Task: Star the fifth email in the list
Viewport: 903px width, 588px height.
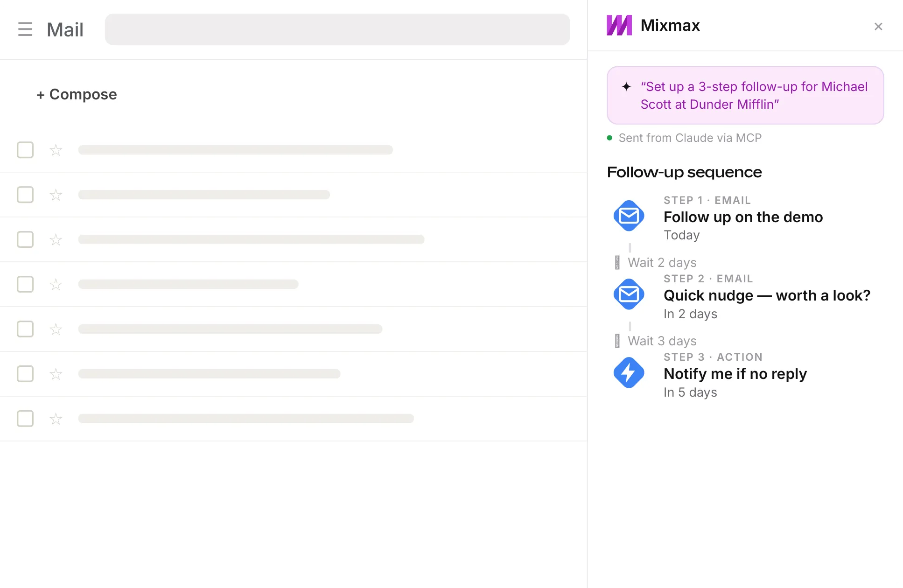Action: click(x=56, y=329)
